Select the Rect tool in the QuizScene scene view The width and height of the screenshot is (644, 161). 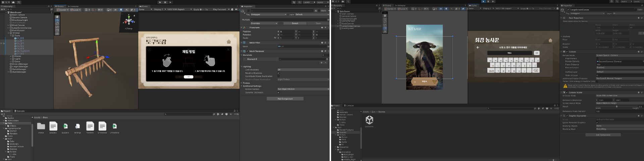tap(384, 28)
